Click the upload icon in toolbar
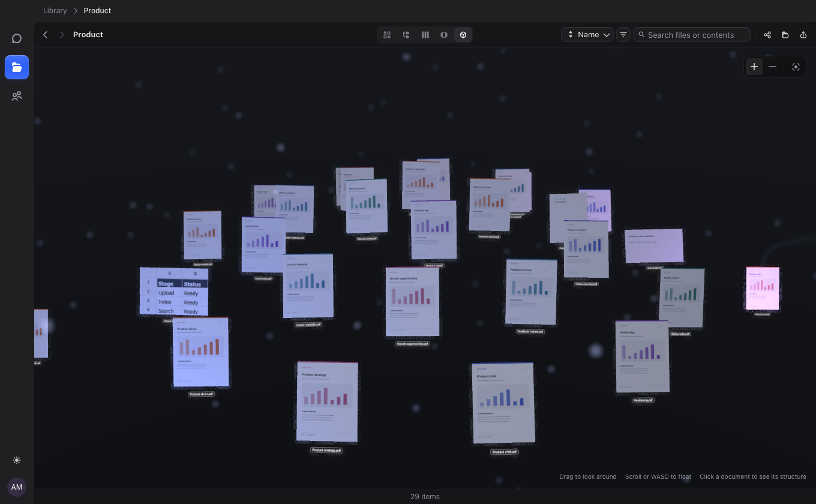 (803, 35)
